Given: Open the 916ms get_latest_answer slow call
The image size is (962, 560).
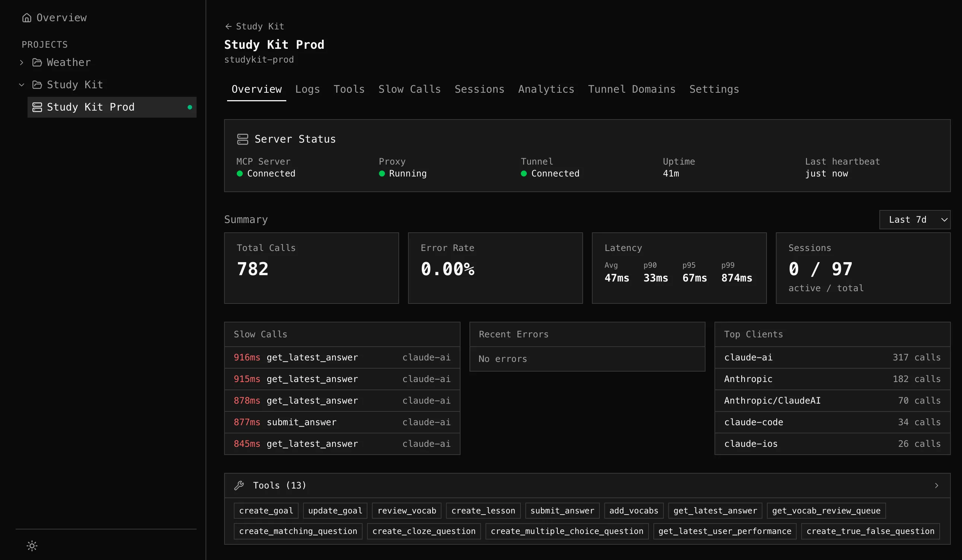Looking at the screenshot, I should pos(342,357).
